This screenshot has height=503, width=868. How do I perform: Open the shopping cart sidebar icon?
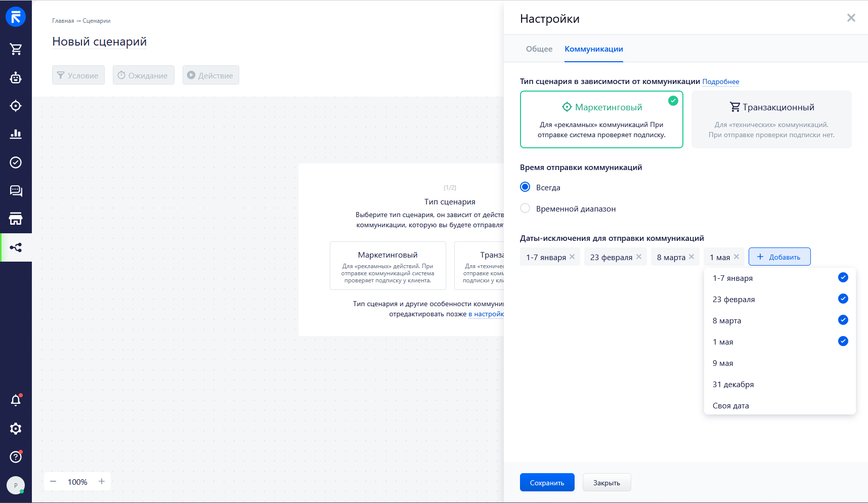pyautogui.click(x=16, y=49)
